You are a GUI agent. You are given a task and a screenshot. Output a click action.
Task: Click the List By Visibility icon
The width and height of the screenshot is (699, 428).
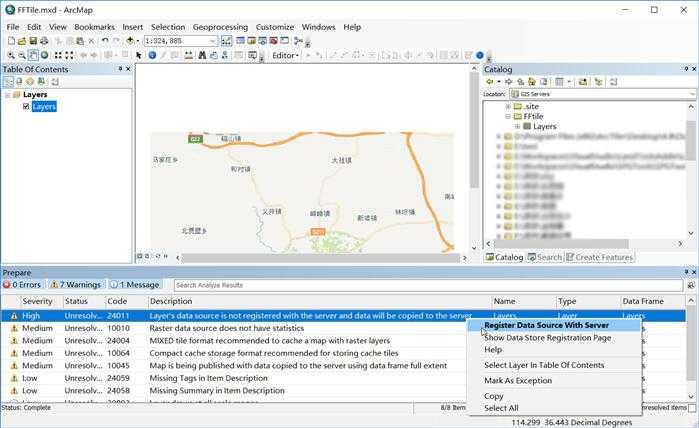click(30, 82)
